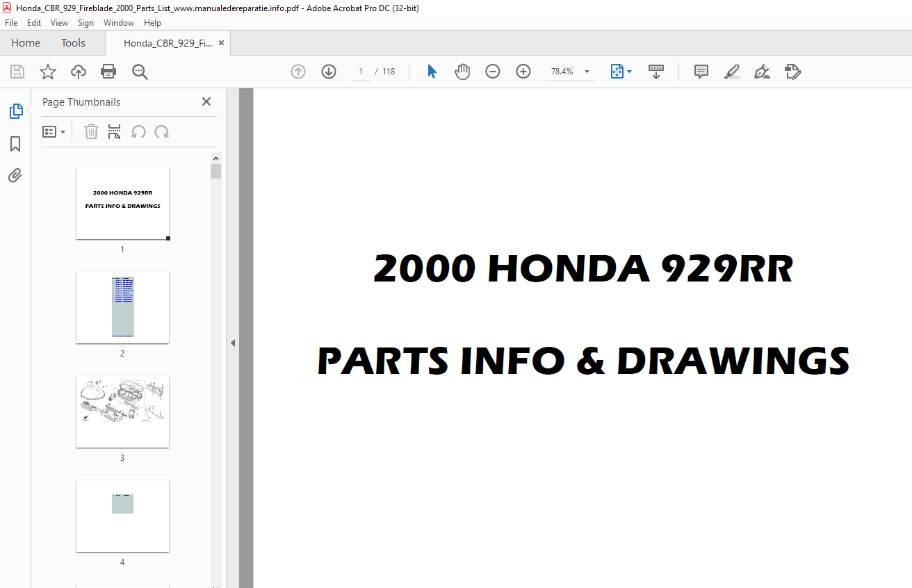The height and width of the screenshot is (588, 912).
Task: Click 'PARTS INFO & DRAWINGS' heading text
Action: click(583, 361)
